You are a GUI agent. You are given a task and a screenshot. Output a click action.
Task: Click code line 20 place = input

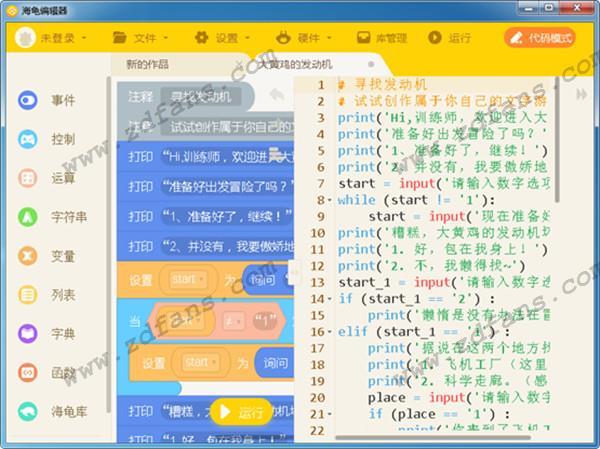point(459,398)
